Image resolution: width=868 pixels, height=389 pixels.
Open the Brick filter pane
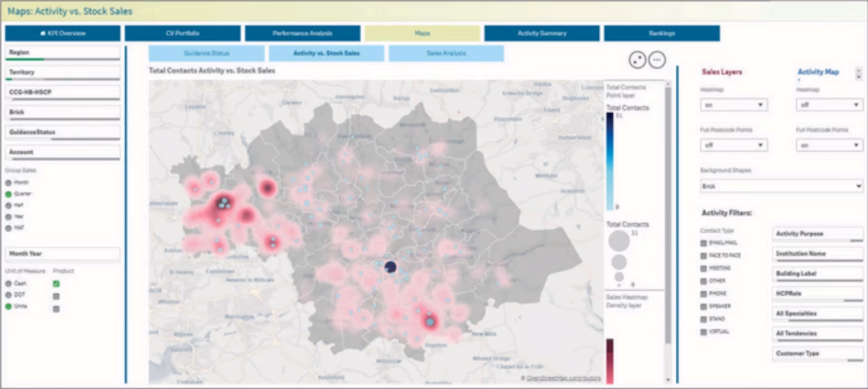tap(63, 113)
